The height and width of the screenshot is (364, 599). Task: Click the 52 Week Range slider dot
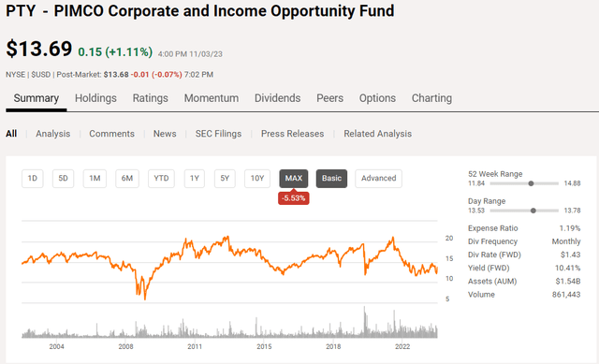click(531, 183)
